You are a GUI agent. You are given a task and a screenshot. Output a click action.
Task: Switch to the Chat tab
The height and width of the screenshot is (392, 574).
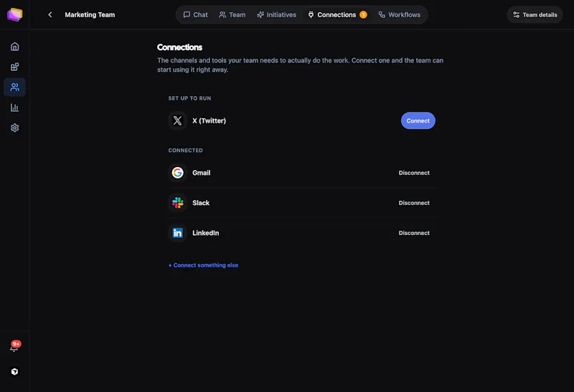195,14
